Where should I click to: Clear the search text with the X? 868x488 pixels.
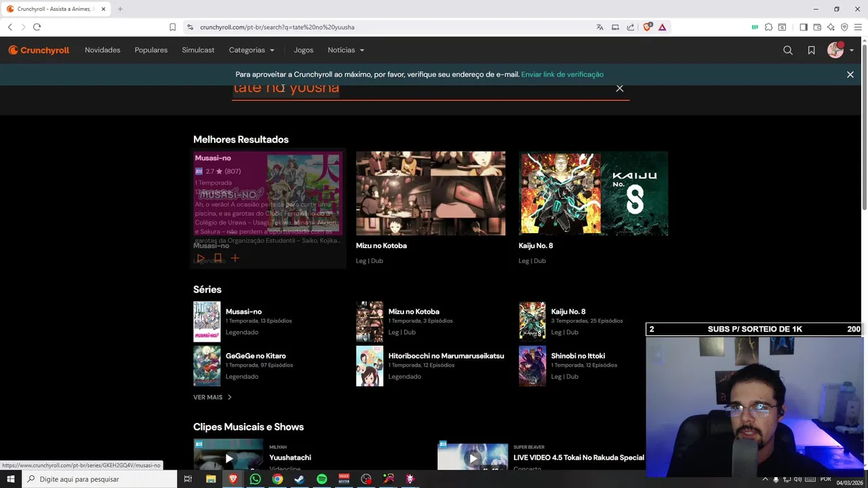pyautogui.click(x=620, y=88)
